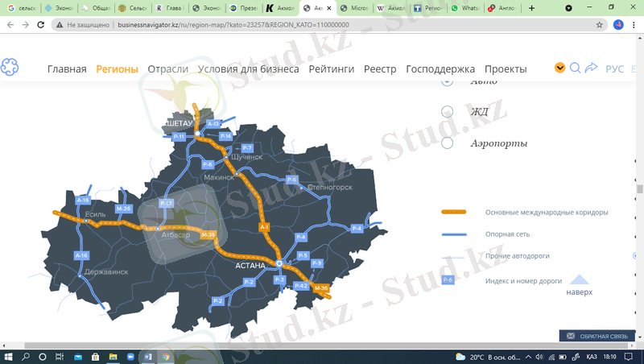Open the site search magnifier icon
The width and height of the screenshot is (644, 364).
[x=575, y=68]
